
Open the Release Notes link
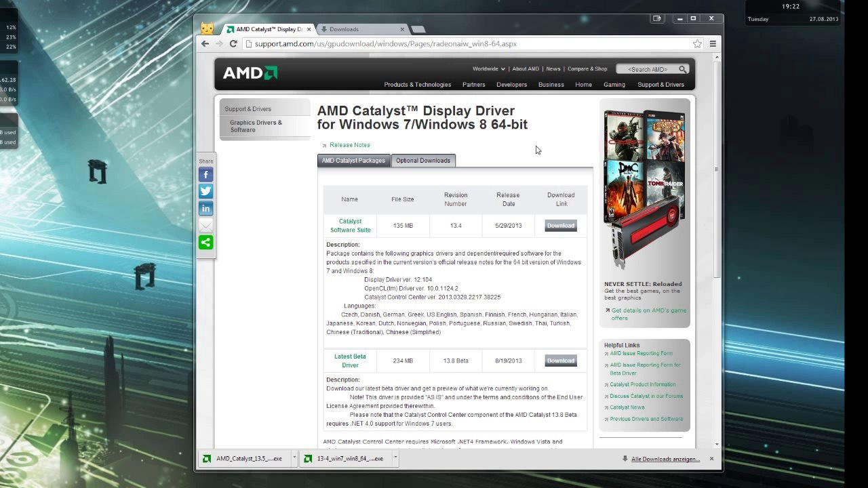pyautogui.click(x=350, y=145)
